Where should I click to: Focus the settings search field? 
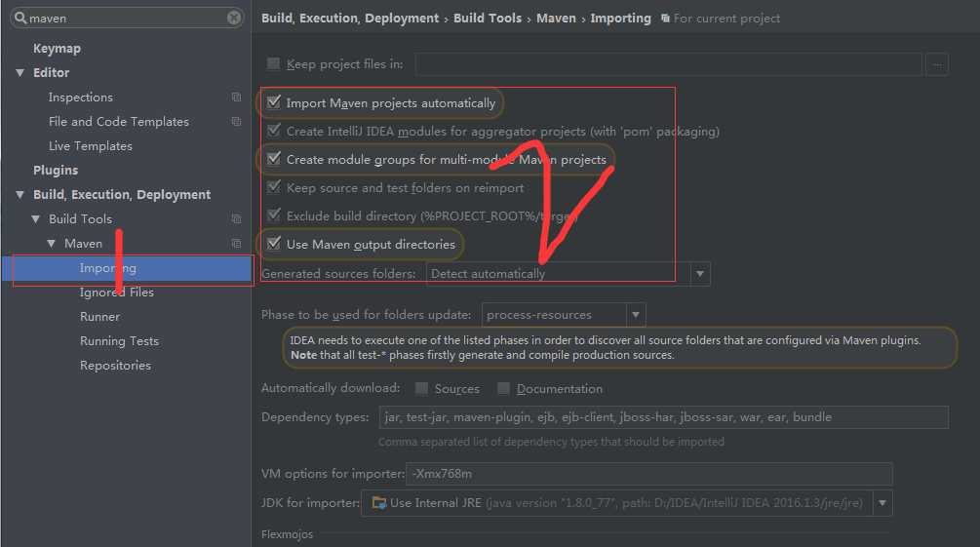(127, 18)
